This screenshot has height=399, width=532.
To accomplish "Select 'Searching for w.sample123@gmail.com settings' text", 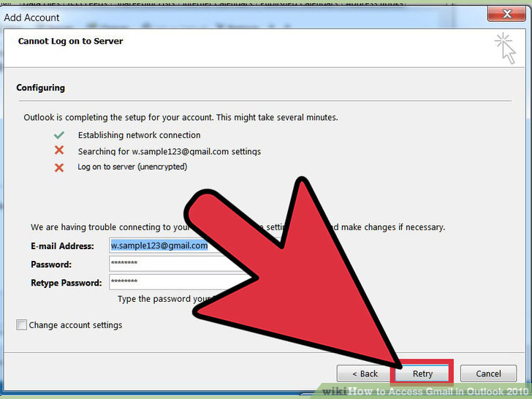I will (170, 151).
